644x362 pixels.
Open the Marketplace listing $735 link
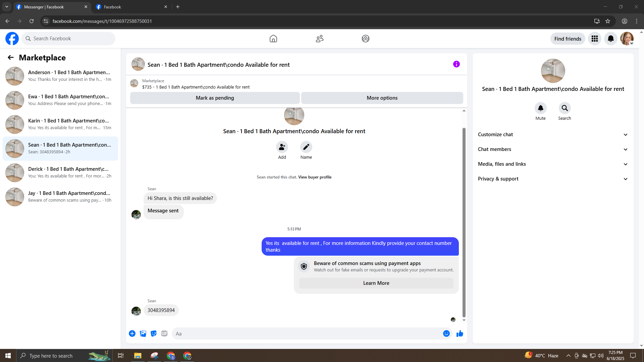(196, 87)
